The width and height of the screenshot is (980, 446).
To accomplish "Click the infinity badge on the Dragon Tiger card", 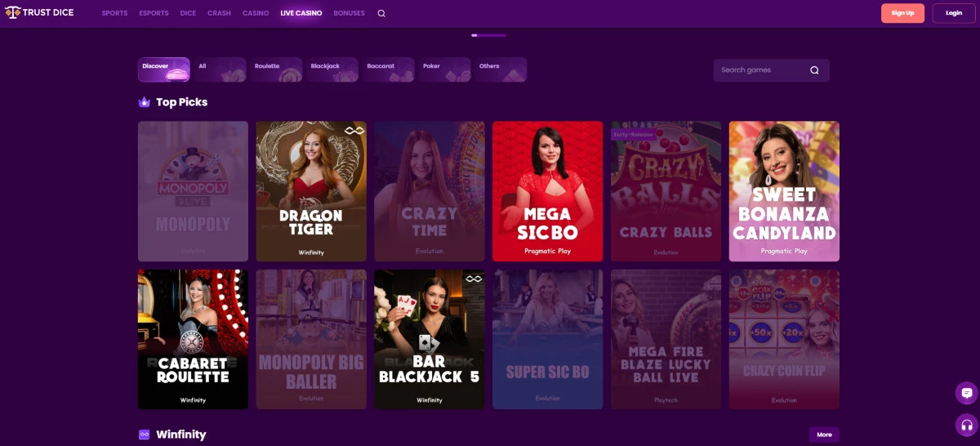I will (x=354, y=131).
